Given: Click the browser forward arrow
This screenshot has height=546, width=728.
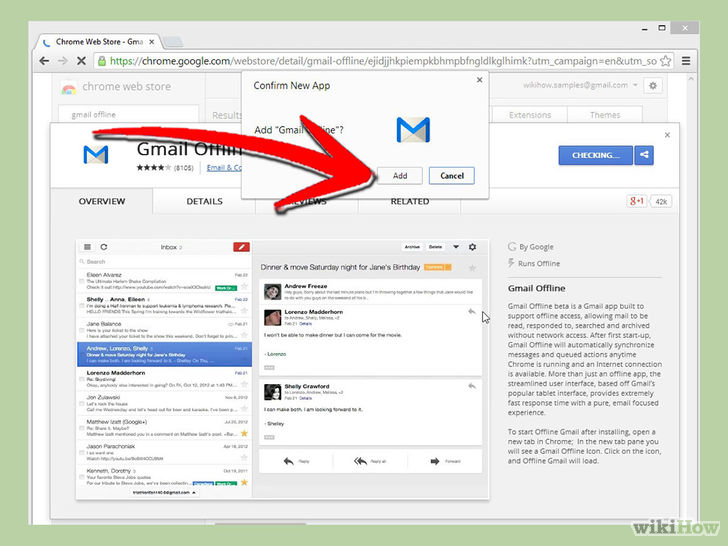Looking at the screenshot, I should click(x=63, y=61).
